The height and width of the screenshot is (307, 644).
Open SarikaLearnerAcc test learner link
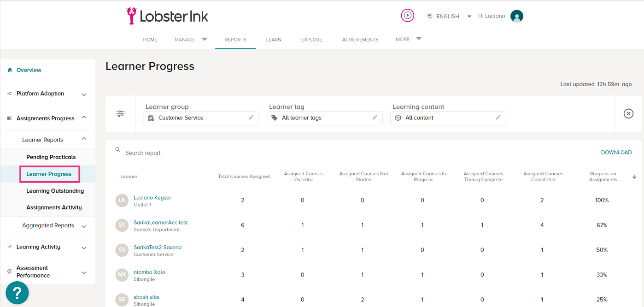(x=161, y=223)
